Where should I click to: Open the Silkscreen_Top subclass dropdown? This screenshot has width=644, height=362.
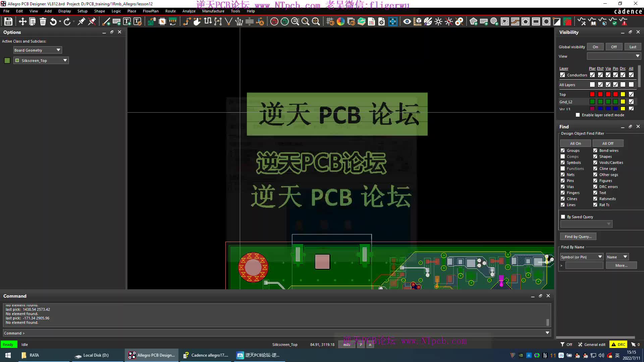[x=41, y=61]
